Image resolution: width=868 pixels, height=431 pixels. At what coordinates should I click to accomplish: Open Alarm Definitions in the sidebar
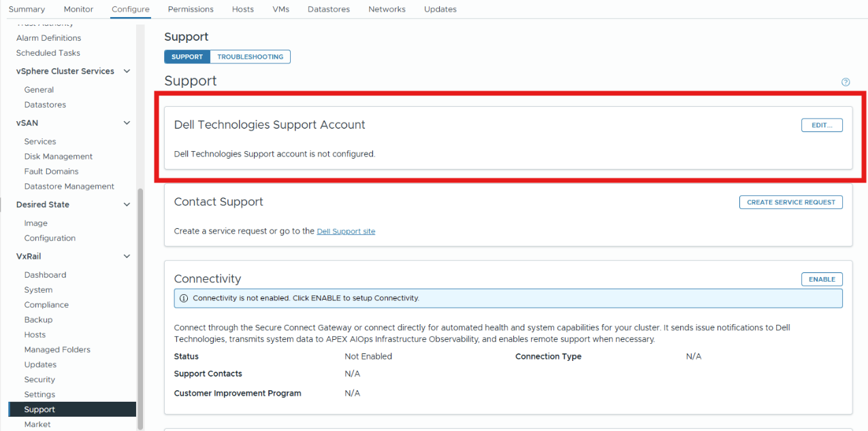[x=48, y=38]
